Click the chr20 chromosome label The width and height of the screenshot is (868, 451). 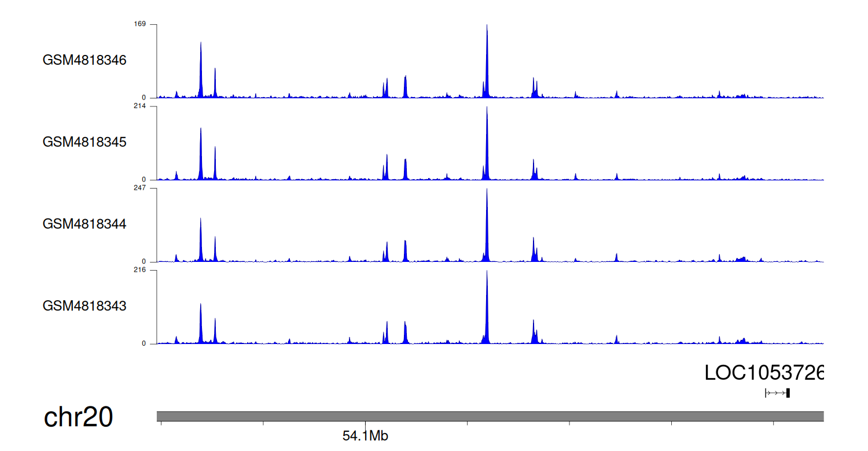78,417
